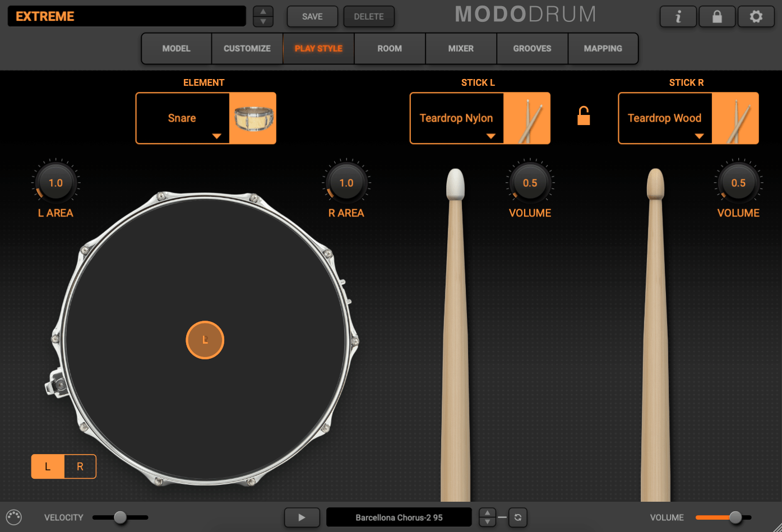This screenshot has width=782, height=532.
Task: Open the ROOM tab
Action: click(390, 49)
